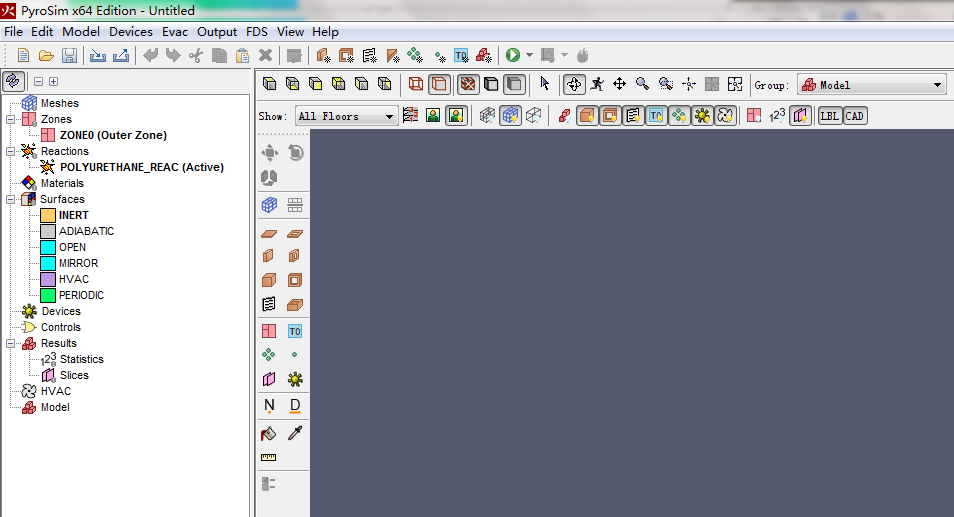Image resolution: width=954 pixels, height=517 pixels.
Task: Open the Group Model dropdown
Action: tap(871, 85)
